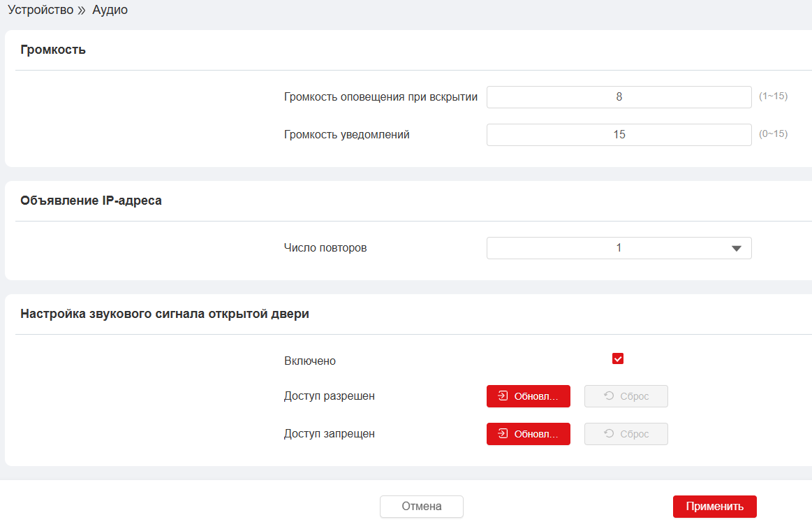This screenshot has height=522, width=812.
Task: Focus the Громкость уведомлений input field
Action: click(619, 135)
